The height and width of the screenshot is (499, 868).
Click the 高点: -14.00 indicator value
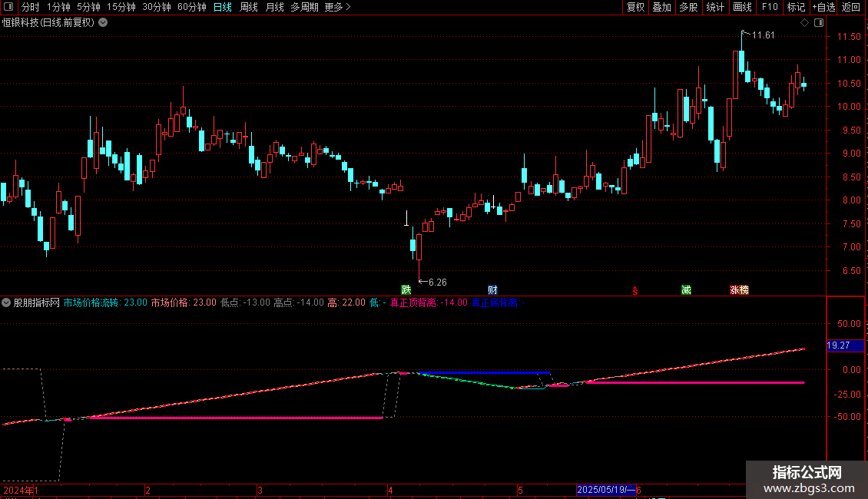[299, 302]
